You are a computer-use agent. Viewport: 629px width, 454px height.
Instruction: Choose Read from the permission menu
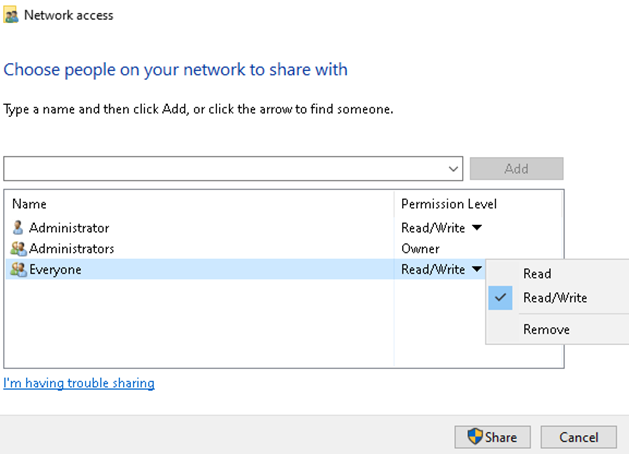(537, 274)
